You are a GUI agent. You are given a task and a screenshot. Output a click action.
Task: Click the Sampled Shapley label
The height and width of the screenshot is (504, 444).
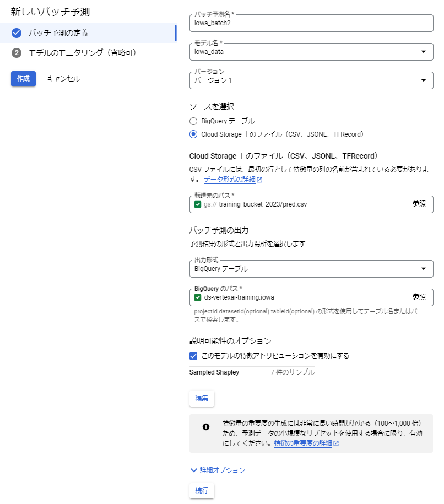pyautogui.click(x=214, y=372)
